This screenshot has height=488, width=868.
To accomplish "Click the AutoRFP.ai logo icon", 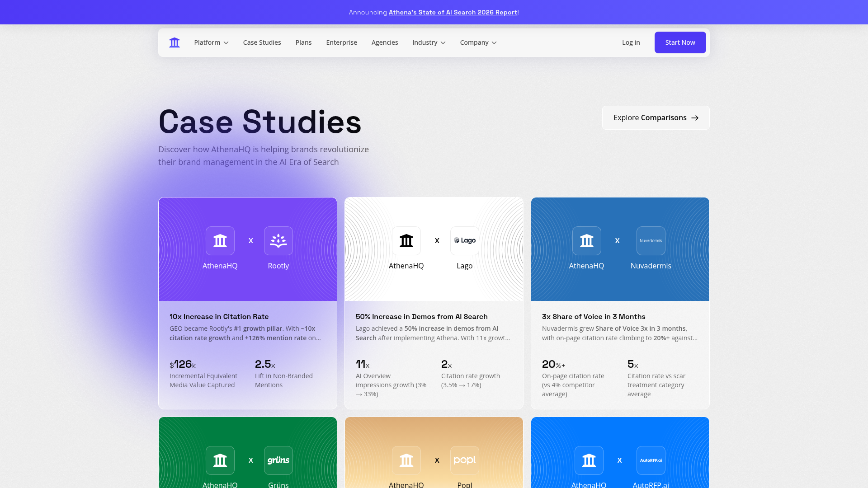I will (651, 460).
